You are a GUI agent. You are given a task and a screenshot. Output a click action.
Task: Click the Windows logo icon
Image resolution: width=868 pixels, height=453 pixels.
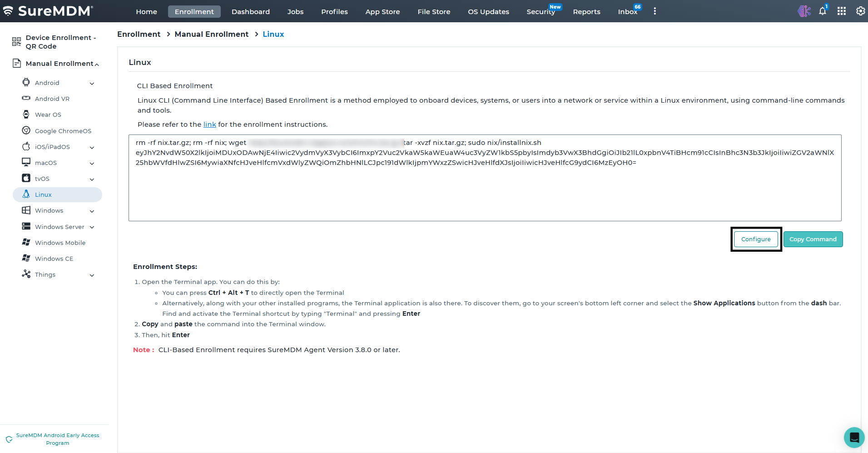(x=26, y=210)
